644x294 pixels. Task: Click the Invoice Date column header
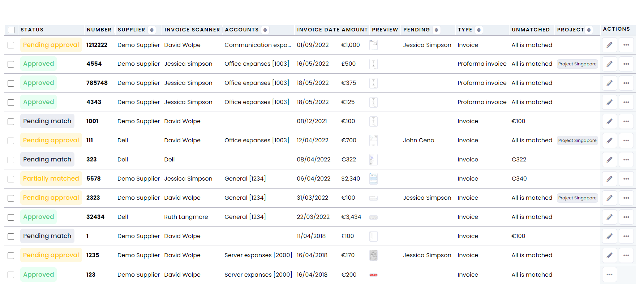(x=318, y=30)
